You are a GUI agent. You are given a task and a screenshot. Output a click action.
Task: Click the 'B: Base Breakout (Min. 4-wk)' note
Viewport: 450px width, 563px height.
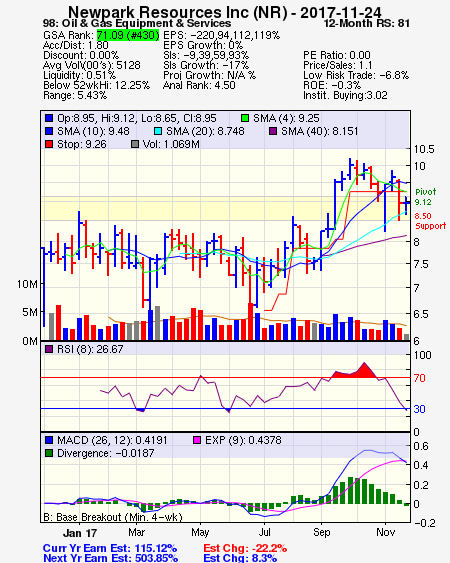click(x=113, y=517)
